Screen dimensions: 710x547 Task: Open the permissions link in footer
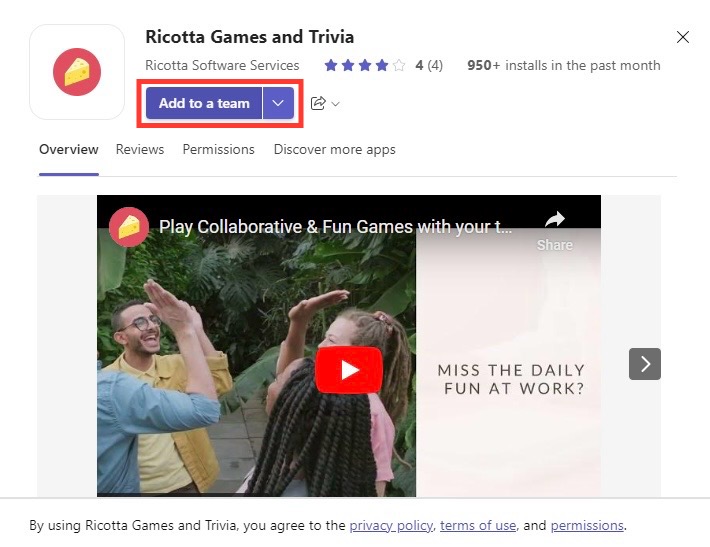[587, 525]
